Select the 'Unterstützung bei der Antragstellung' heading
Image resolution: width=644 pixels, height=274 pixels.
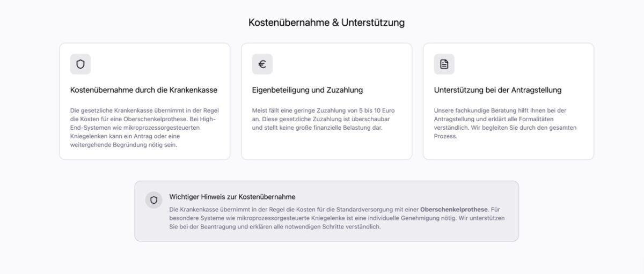497,90
